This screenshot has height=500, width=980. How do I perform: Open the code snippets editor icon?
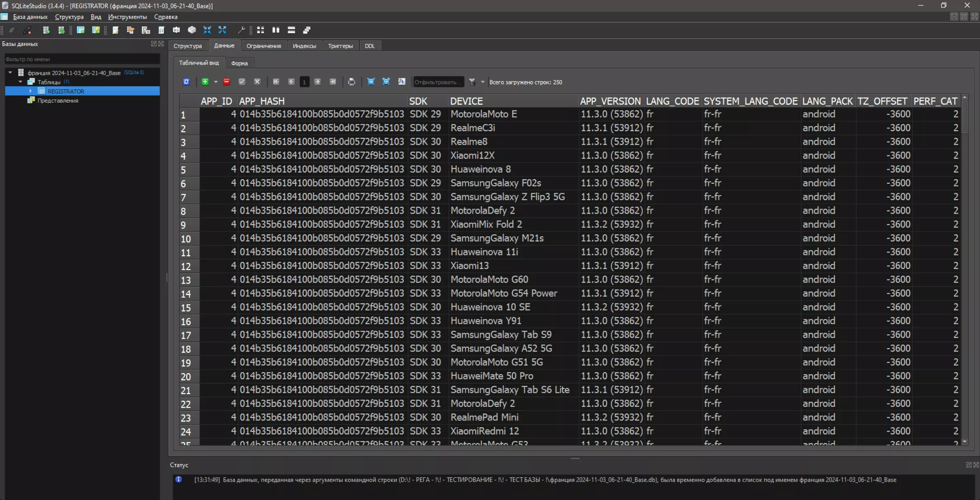[161, 30]
